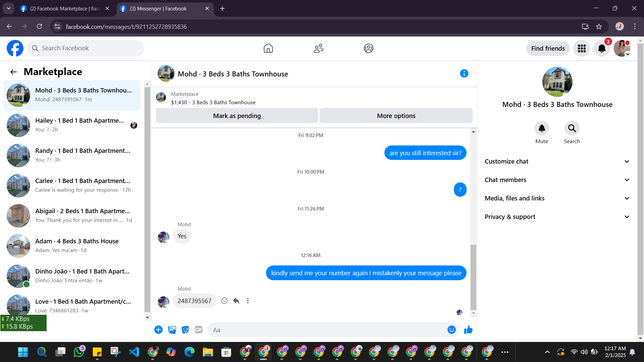Screen dimensions: 644x362
Task: Open conversation information icon
Action: 464,73
